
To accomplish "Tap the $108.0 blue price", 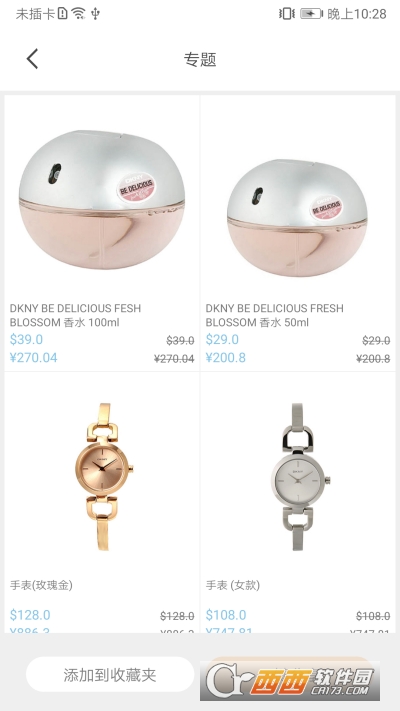I will coord(226,615).
